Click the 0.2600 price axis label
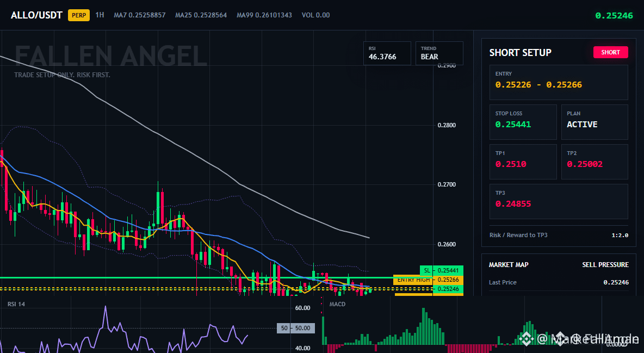 447,244
